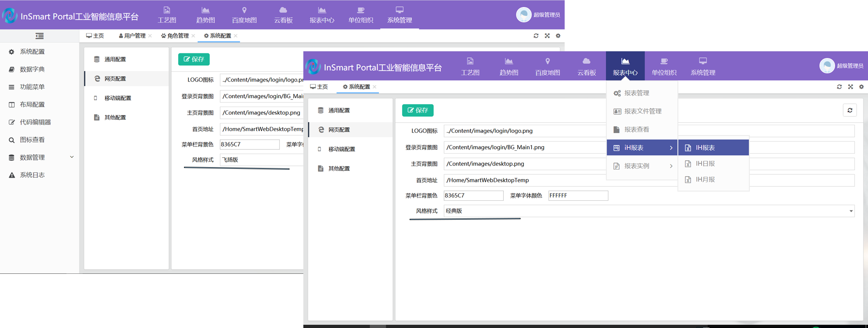This screenshot has width=868, height=328.
Task: Open 系统管理 in the front window's top navigation
Action: (703, 67)
